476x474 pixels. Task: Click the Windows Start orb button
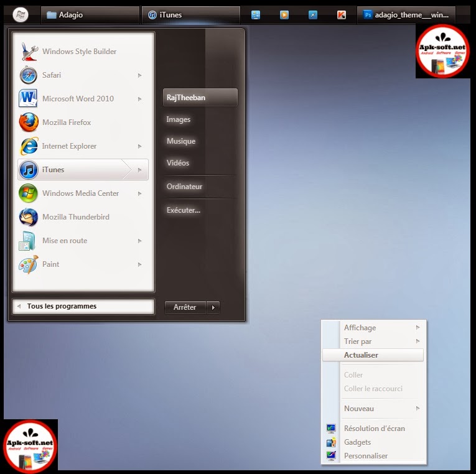21,14
